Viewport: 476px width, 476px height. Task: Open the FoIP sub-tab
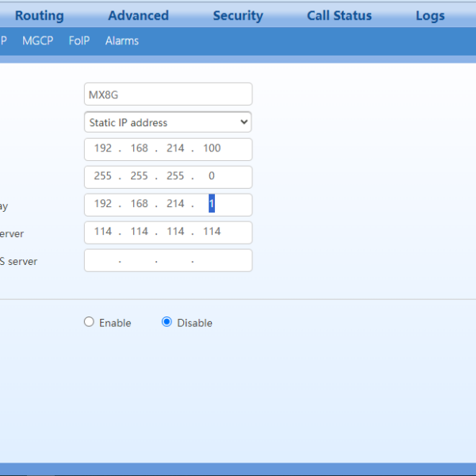79,40
